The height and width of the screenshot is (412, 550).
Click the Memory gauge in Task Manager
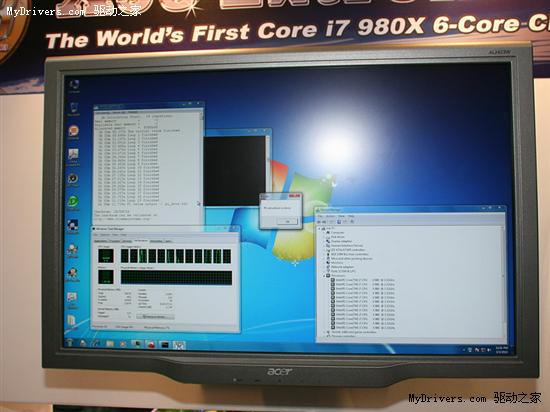[106, 276]
